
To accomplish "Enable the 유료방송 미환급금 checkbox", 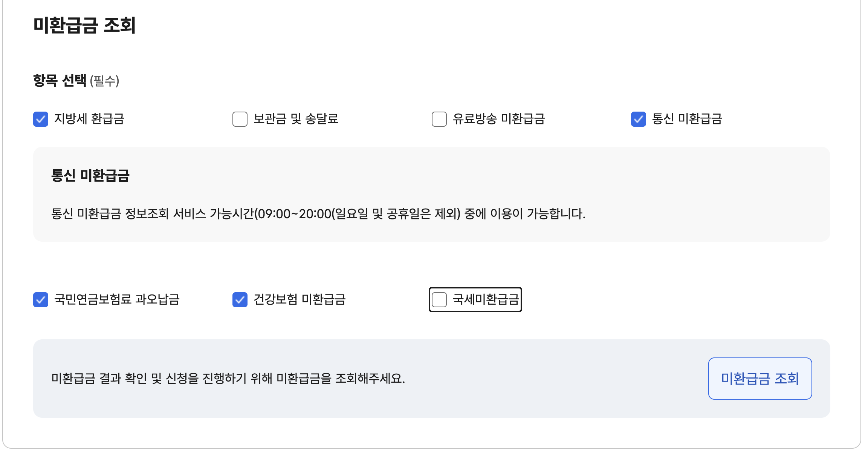I will tap(439, 119).
